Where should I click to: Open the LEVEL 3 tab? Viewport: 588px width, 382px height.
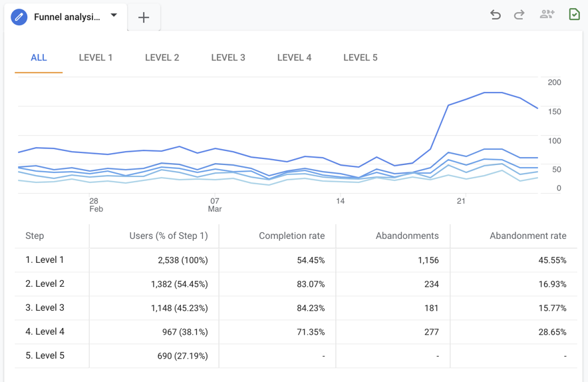(228, 58)
